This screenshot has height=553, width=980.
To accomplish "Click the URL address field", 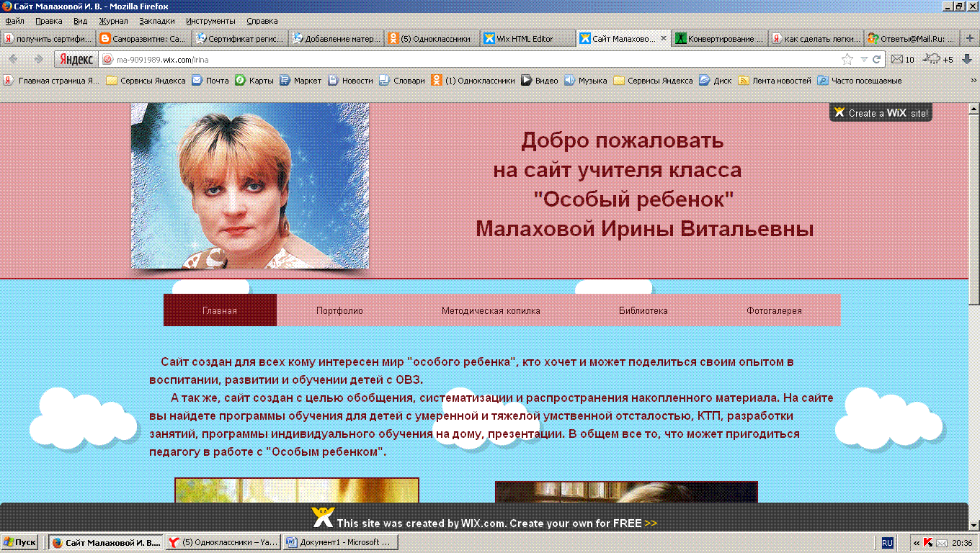I will (468, 60).
